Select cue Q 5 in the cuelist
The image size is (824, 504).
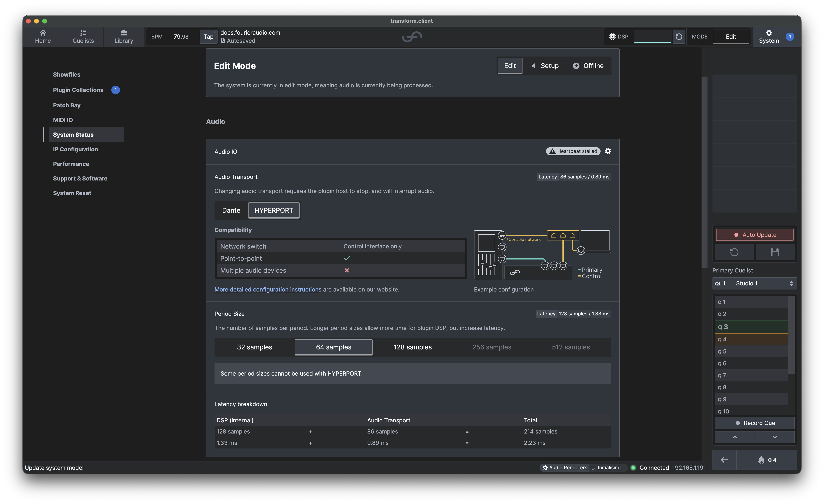tap(751, 351)
